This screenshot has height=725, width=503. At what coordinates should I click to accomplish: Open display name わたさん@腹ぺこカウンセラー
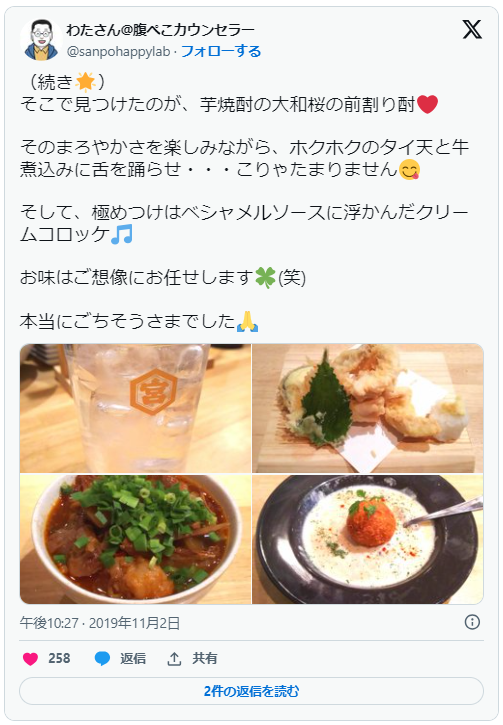(x=160, y=30)
